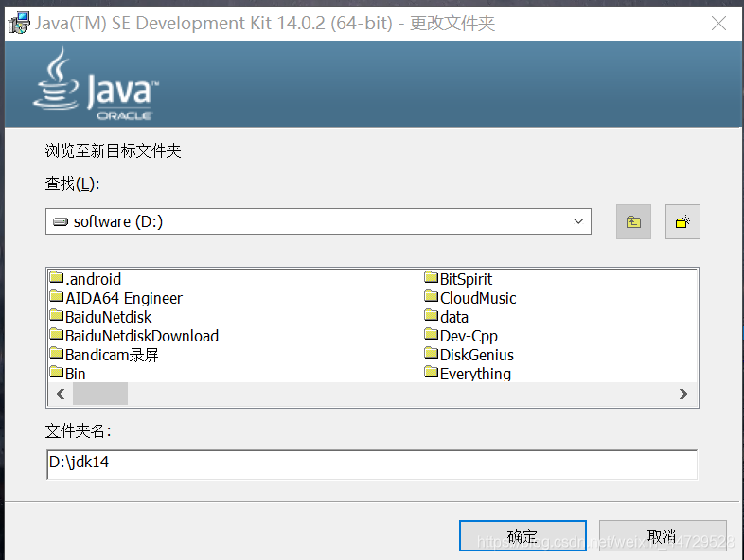
Task: Click the folder icon beside BaiduNetdiskDownload
Action: click(x=57, y=334)
